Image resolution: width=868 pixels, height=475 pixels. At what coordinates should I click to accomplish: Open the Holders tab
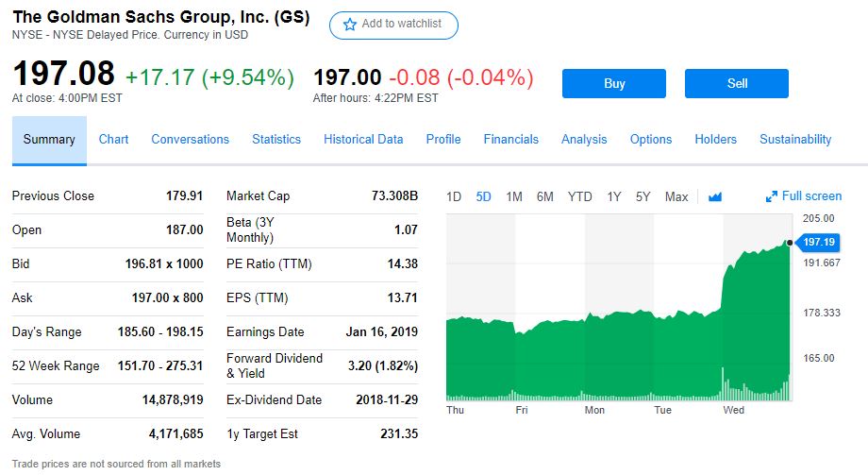click(x=715, y=139)
